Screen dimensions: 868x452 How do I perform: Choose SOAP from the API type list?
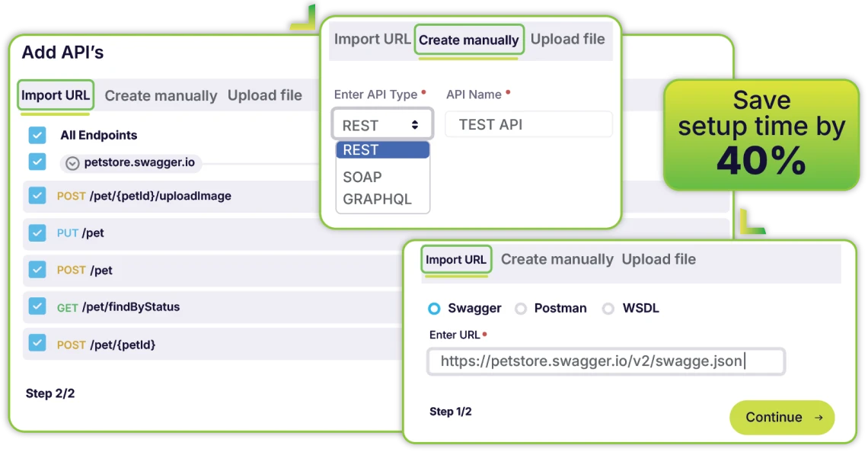[x=362, y=177]
